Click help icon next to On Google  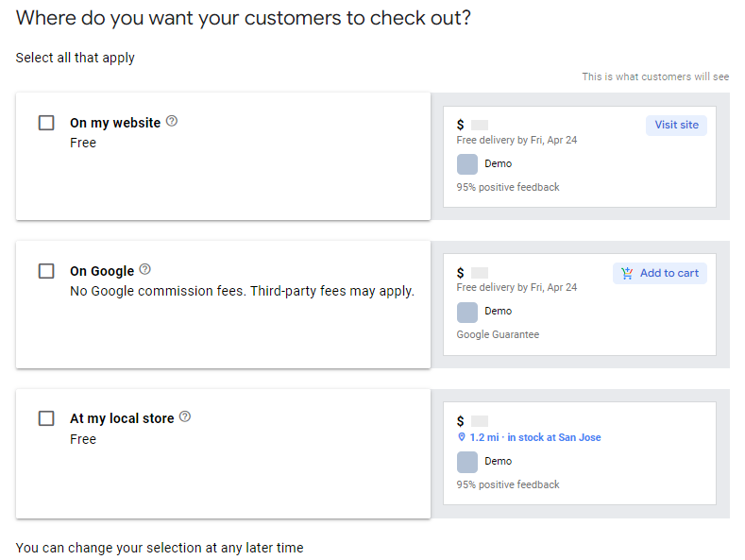pyautogui.click(x=145, y=270)
